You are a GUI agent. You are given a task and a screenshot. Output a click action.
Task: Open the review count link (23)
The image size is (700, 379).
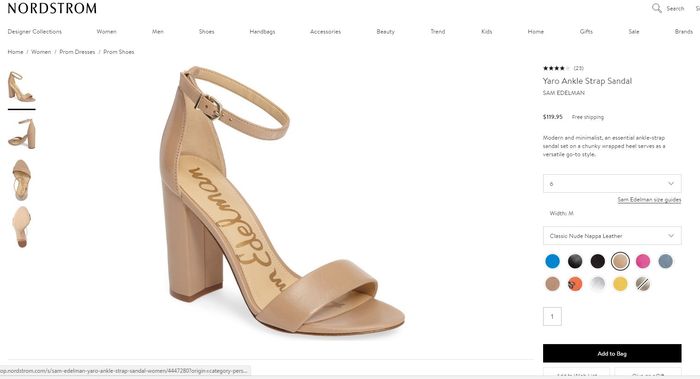579,68
